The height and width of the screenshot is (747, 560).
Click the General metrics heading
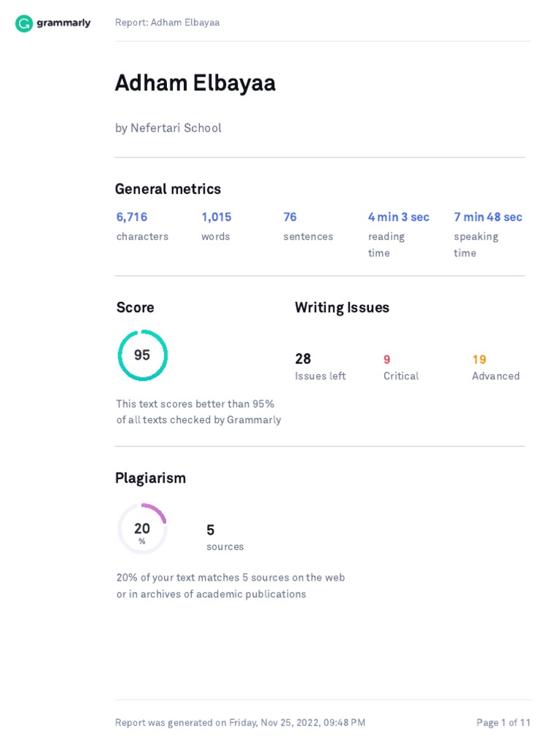click(168, 189)
